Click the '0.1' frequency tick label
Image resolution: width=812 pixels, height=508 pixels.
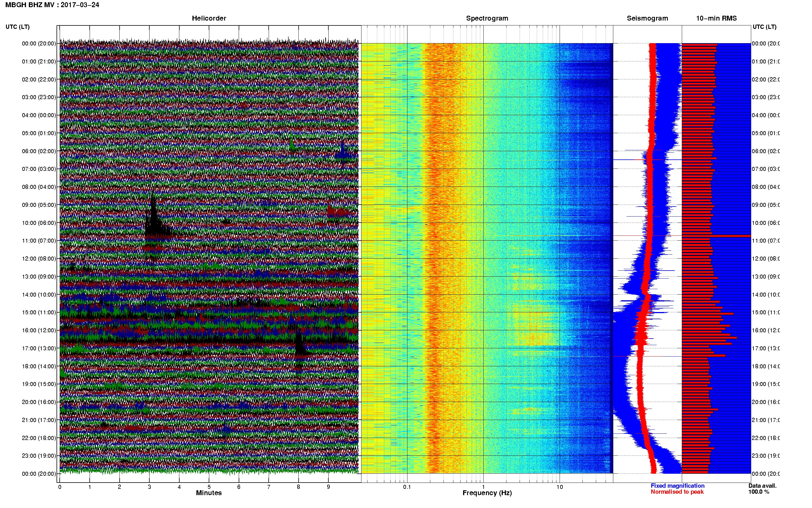coord(407,487)
